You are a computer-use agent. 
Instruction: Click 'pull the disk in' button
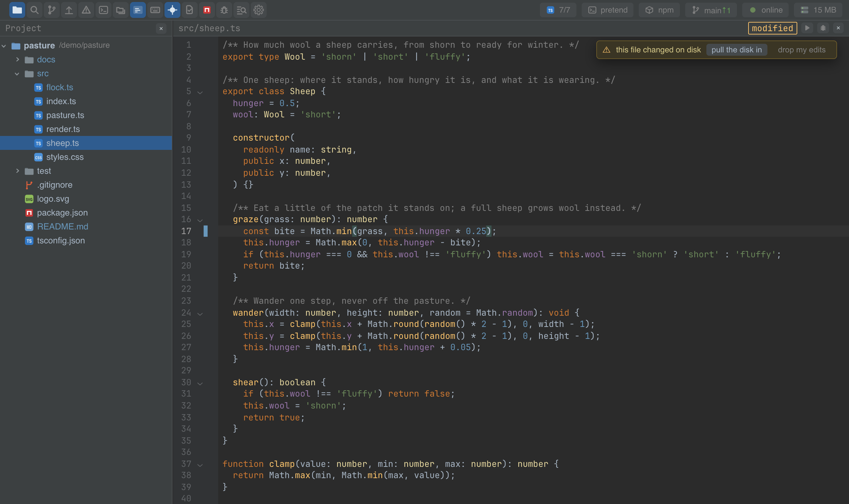737,50
